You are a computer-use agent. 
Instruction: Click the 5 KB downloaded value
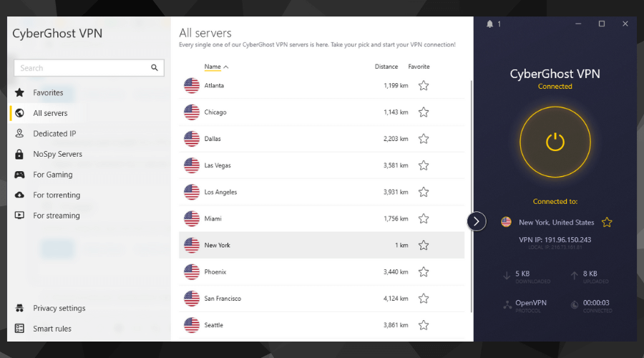coord(522,274)
